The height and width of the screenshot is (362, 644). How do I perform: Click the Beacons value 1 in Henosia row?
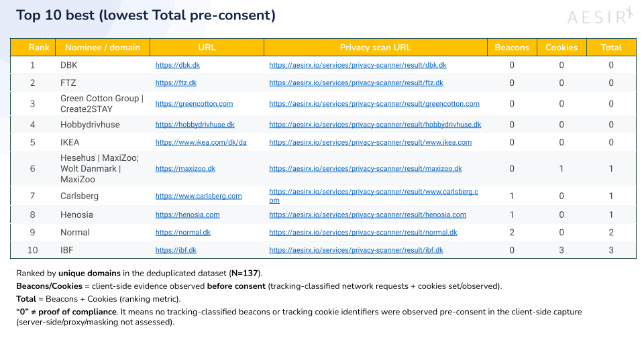512,215
